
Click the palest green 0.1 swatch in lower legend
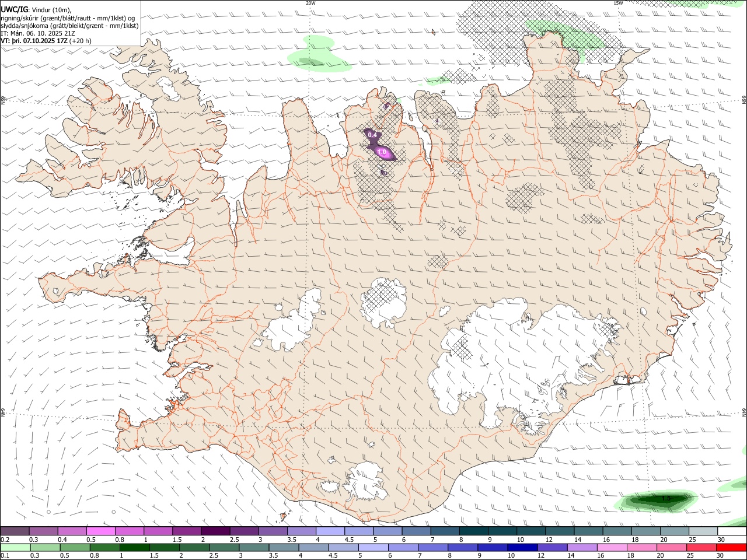15,548
